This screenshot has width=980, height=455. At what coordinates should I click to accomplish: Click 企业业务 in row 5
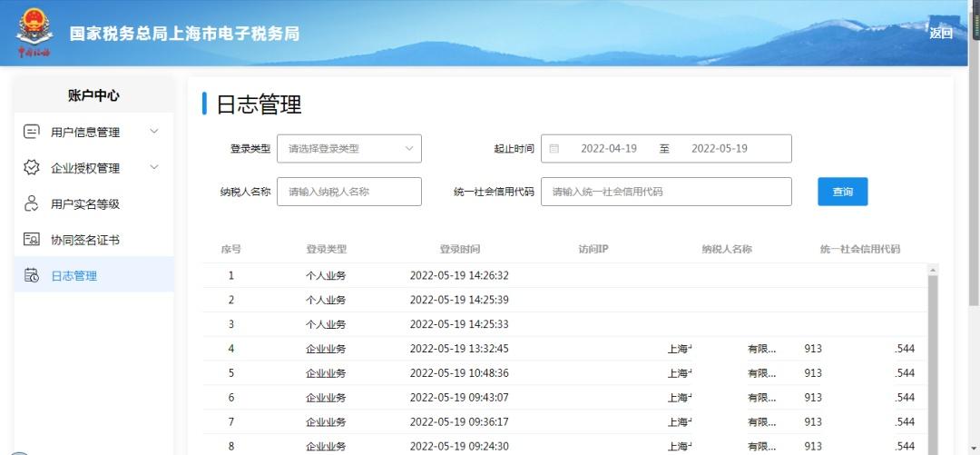[326, 373]
